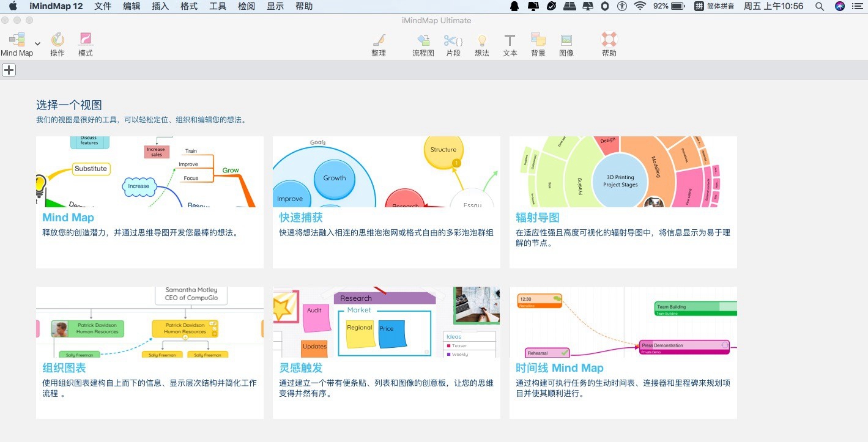
Task: Open the Apple menu
Action: tap(13, 6)
